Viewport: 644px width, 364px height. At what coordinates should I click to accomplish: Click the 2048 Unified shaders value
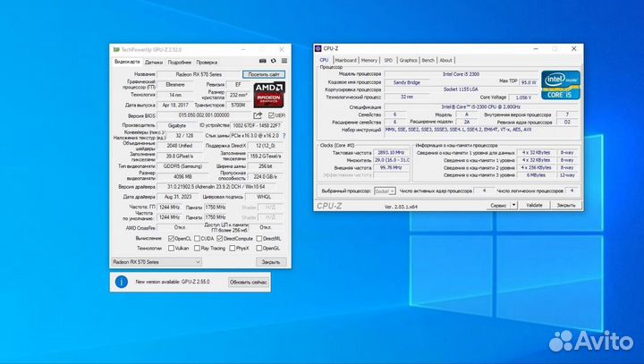pos(180,146)
